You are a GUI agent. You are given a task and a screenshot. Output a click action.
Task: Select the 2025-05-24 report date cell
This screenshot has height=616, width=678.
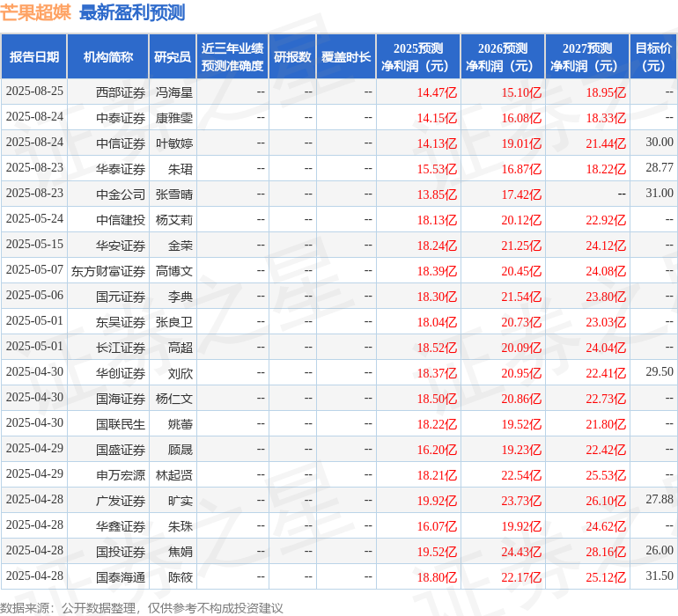point(34,219)
